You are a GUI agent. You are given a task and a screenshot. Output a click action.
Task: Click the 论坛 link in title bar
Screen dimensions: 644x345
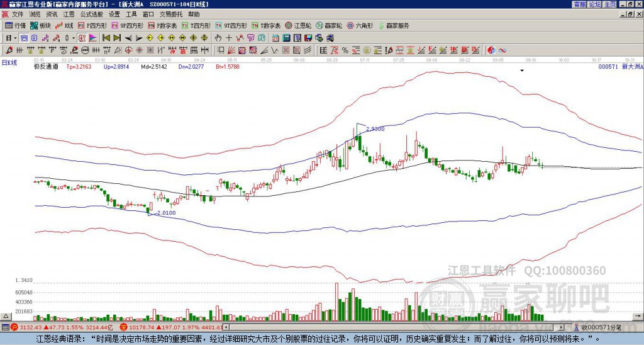(595, 4)
